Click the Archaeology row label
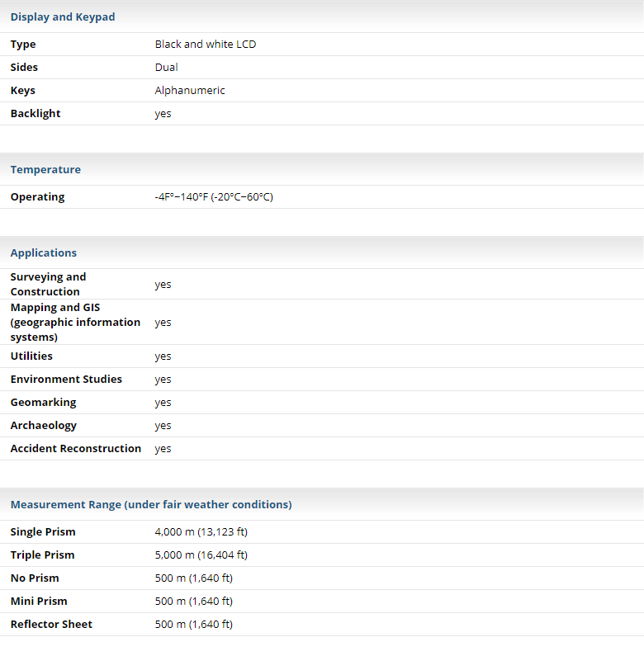The image size is (644, 656). [44, 426]
